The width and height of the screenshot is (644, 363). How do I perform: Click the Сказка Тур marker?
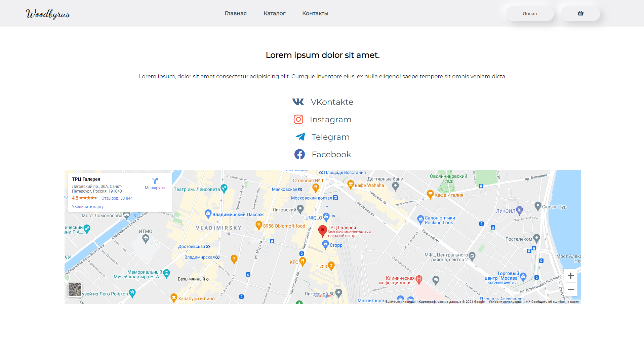[538, 206]
